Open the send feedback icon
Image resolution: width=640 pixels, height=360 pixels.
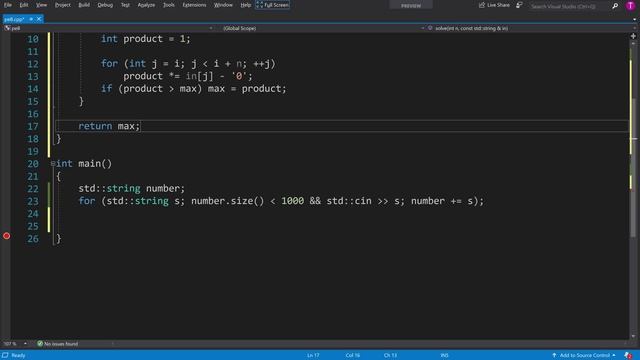click(x=519, y=5)
